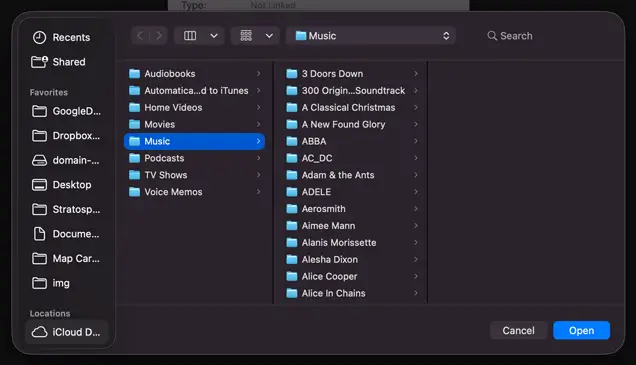The image size is (636, 365).
Task: Open the GoogleD... favorite folder
Action: [x=67, y=111]
